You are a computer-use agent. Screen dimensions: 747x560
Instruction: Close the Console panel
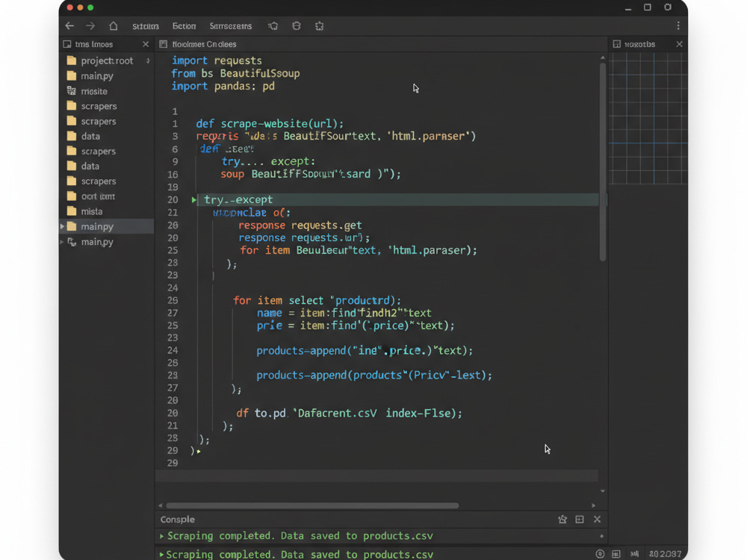598,520
